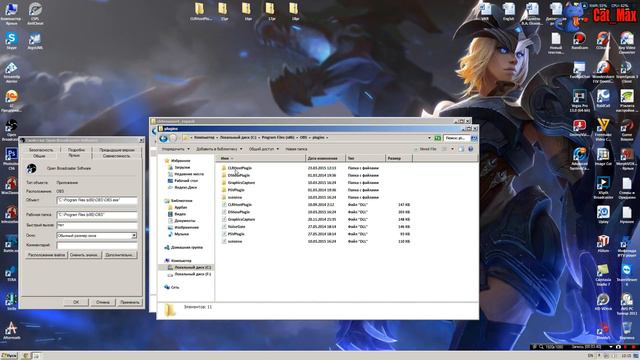The height and width of the screenshot is (360, 640).
Task: Click Отмена in the properties dialog
Action: (x=103, y=302)
